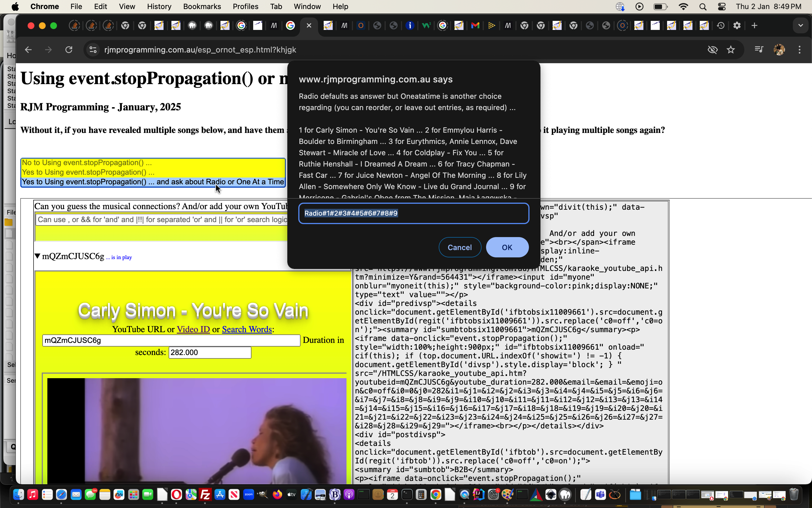Click the 'RJM Programming - January, 2025' heading
The height and width of the screenshot is (508, 812).
[x=101, y=107]
